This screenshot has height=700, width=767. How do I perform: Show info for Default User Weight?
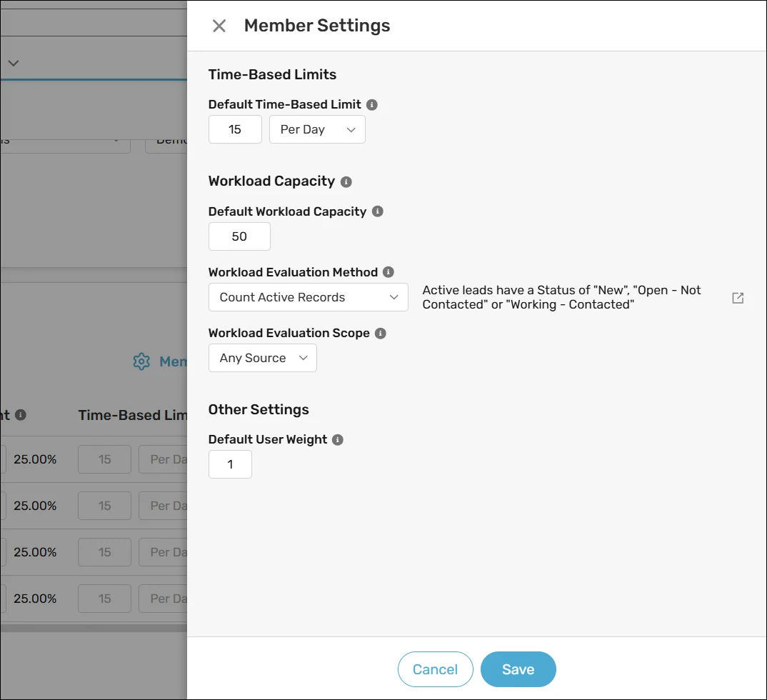[338, 440]
